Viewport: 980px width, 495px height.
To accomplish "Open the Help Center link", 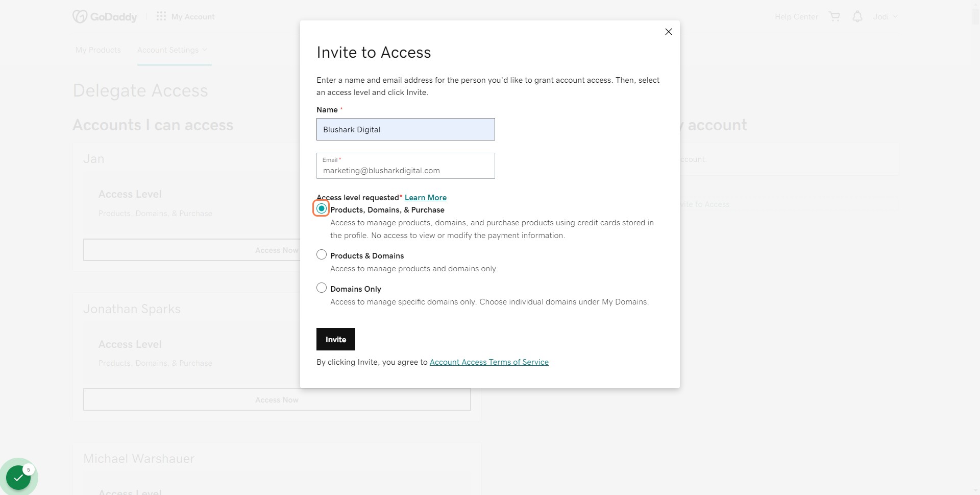I will [x=796, y=17].
